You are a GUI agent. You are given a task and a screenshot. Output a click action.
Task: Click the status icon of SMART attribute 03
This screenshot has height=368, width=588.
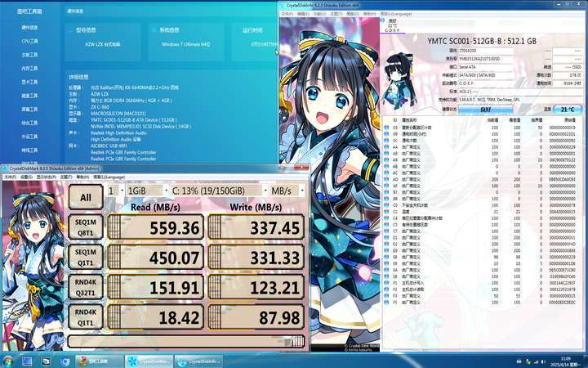click(x=386, y=128)
